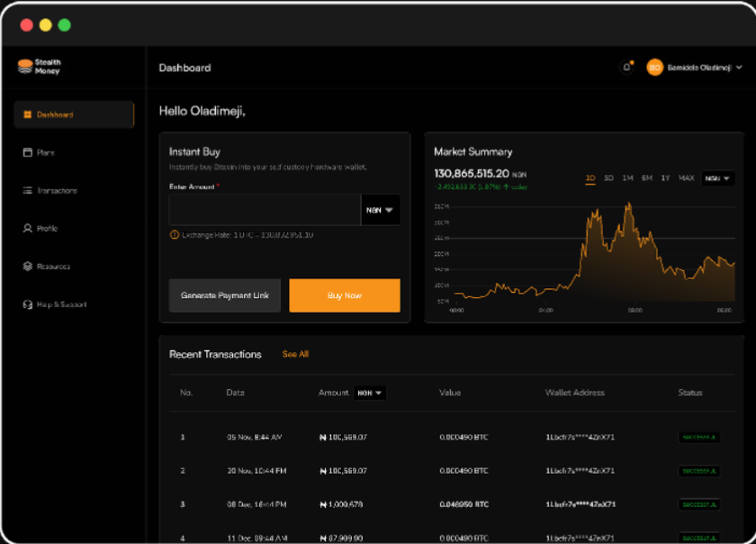The image size is (756, 544).
Task: Open the See All transactions link
Action: pyautogui.click(x=295, y=354)
